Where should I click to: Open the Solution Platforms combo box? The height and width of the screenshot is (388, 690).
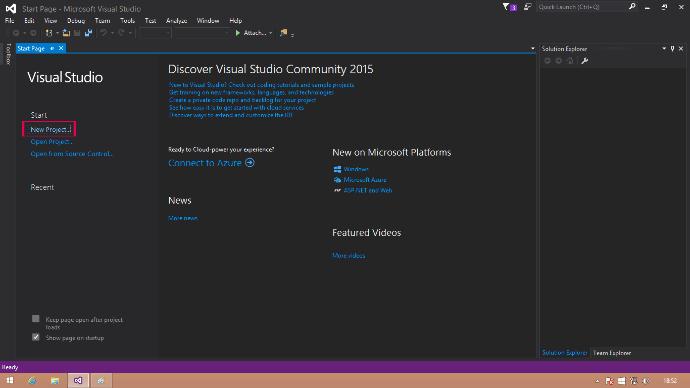click(202, 33)
